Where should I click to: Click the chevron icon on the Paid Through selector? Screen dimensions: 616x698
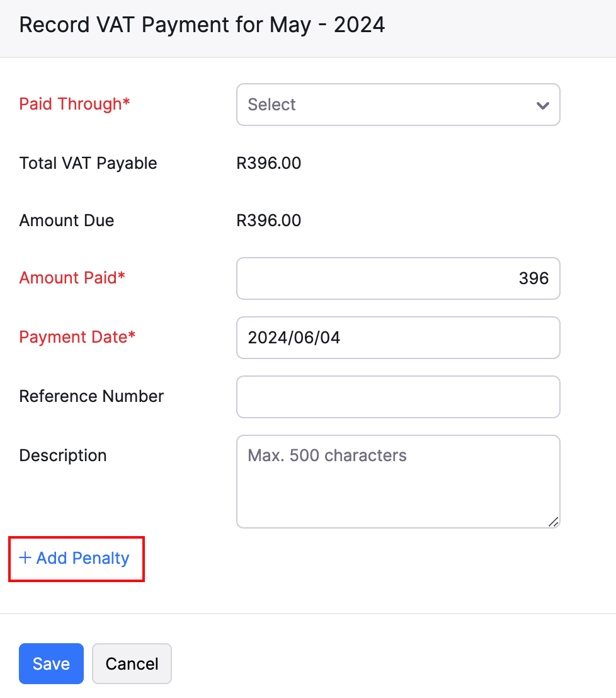tap(542, 105)
